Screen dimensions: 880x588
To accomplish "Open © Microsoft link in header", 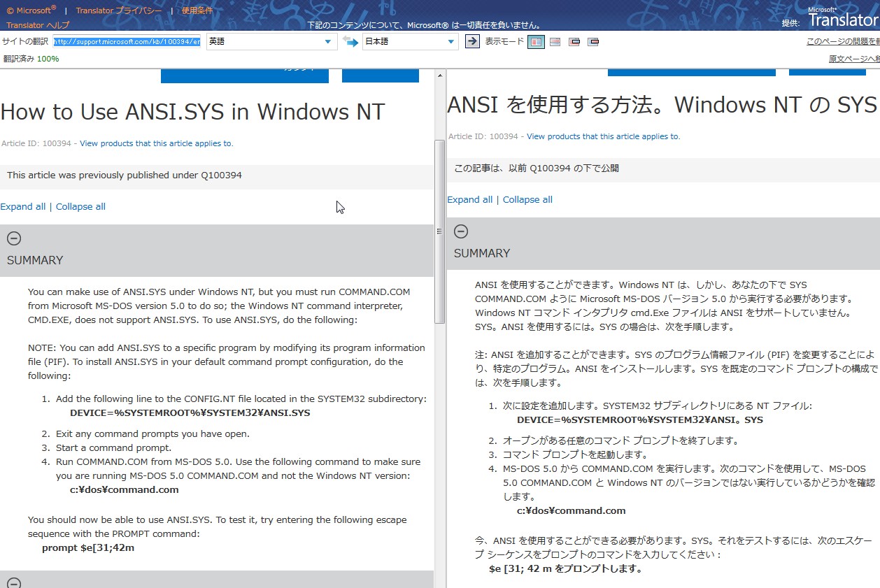I will (31, 10).
